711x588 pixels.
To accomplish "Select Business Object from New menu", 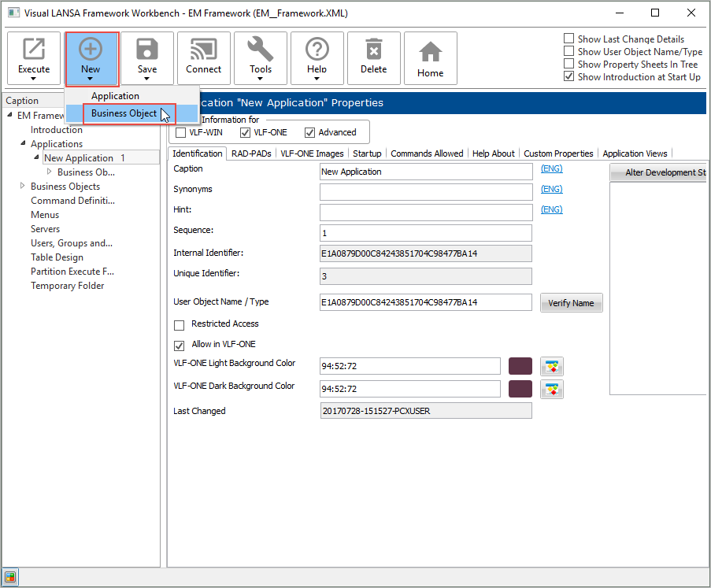I will click(124, 113).
